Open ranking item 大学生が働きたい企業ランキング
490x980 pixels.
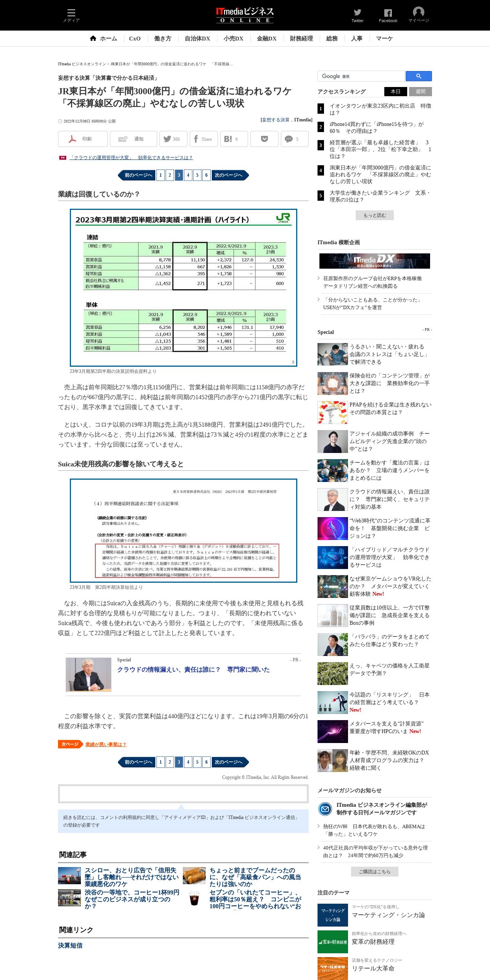click(380, 196)
